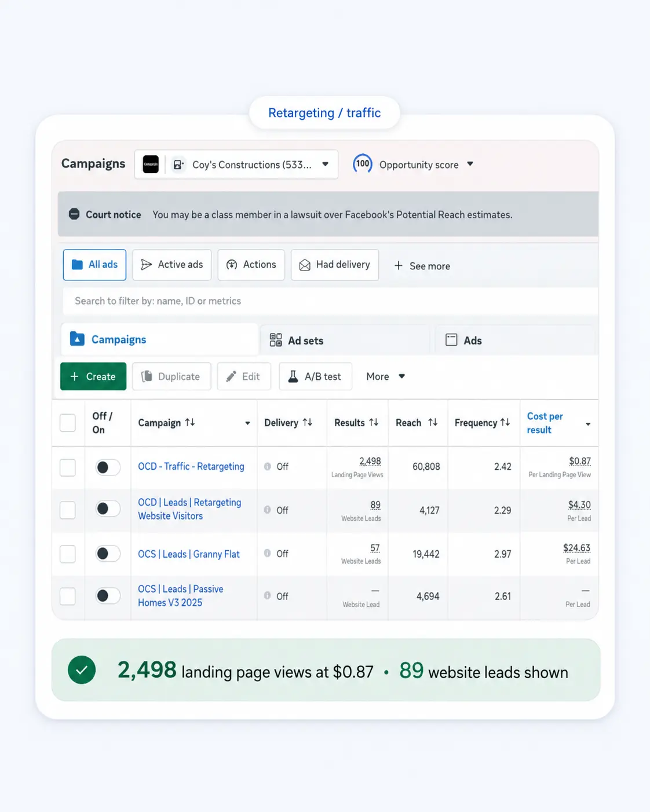Click the 89 Website Leads result
The image size is (650, 812).
point(375,505)
